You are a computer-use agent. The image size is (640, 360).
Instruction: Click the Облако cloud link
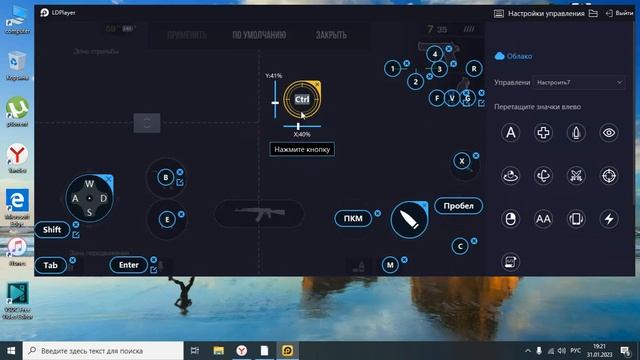click(x=513, y=56)
